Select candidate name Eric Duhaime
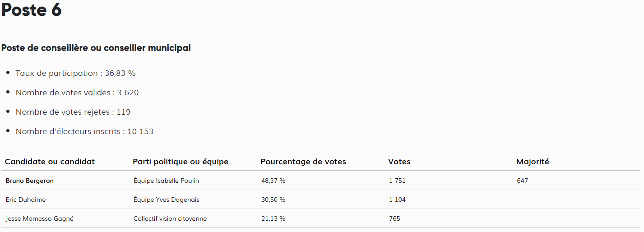This screenshot has width=644, height=232. [26, 200]
